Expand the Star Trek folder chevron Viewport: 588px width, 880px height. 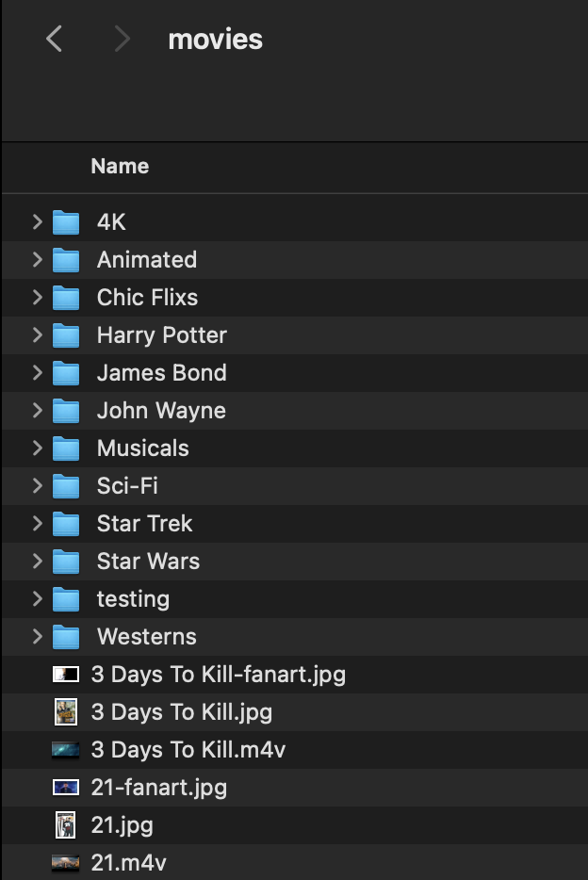(37, 523)
